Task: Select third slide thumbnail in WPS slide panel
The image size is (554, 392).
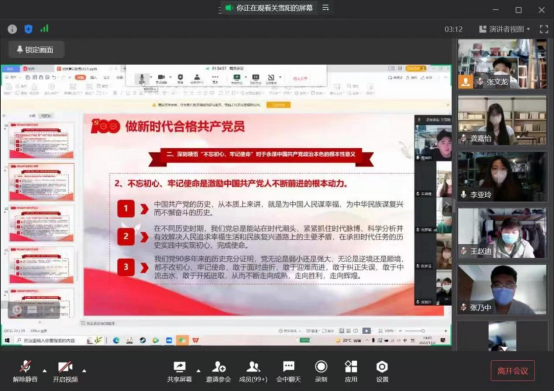Action: [x=41, y=224]
